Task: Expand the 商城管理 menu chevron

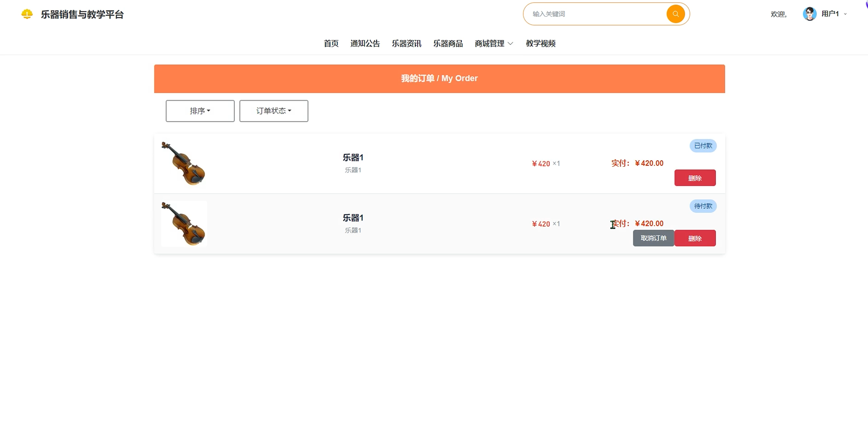Action: pos(511,44)
